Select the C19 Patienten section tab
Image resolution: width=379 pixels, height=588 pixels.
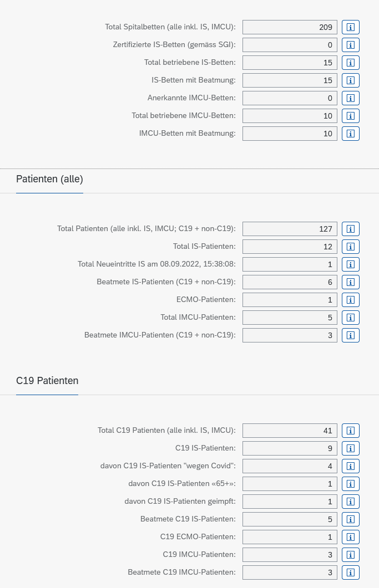47,381
